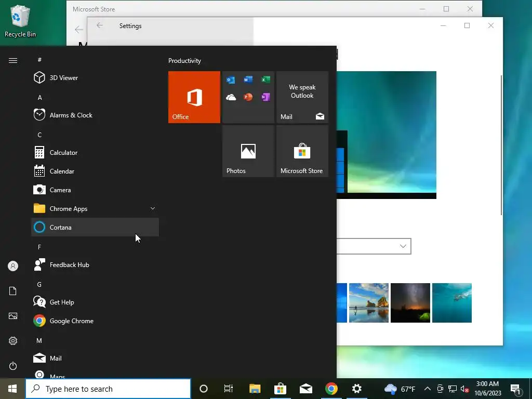Image resolution: width=532 pixels, height=399 pixels.
Task: Open the Chrome Apps folder entry
Action: tap(95, 208)
